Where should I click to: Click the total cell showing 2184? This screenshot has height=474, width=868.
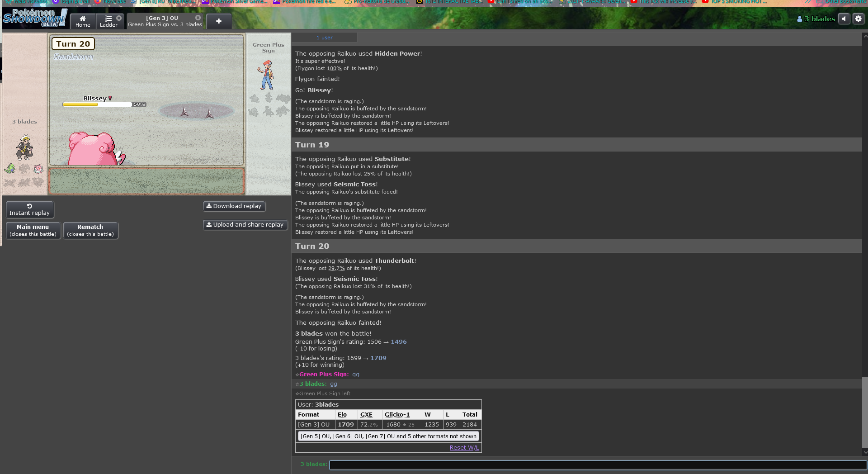click(470, 425)
